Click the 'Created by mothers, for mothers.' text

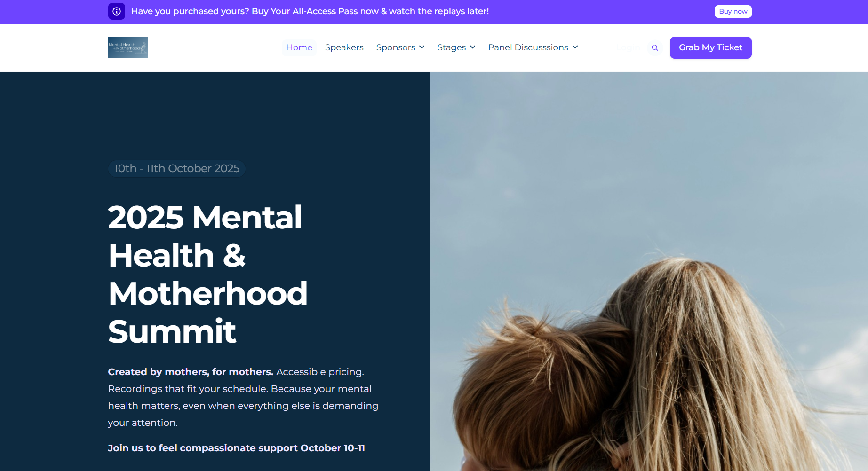pos(191,372)
